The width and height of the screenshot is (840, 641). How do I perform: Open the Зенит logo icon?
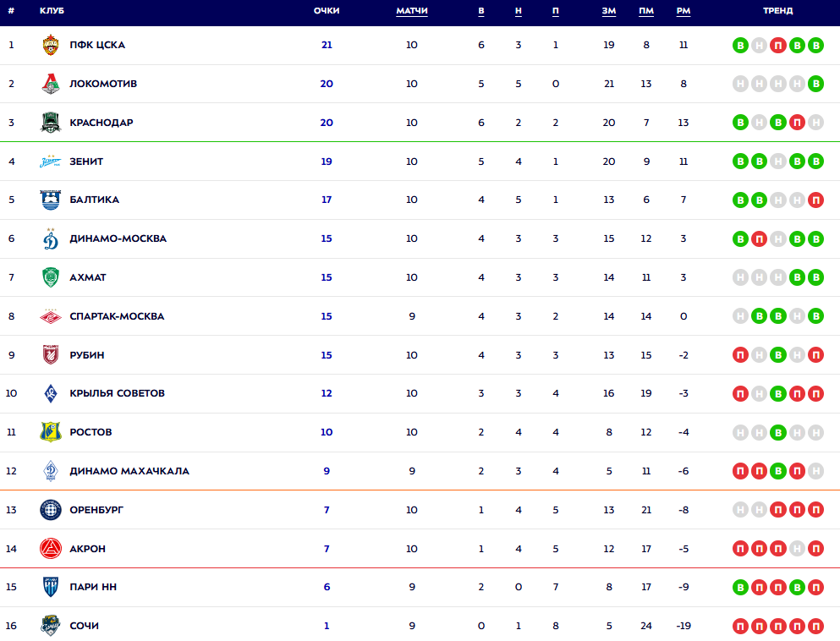coord(51,162)
